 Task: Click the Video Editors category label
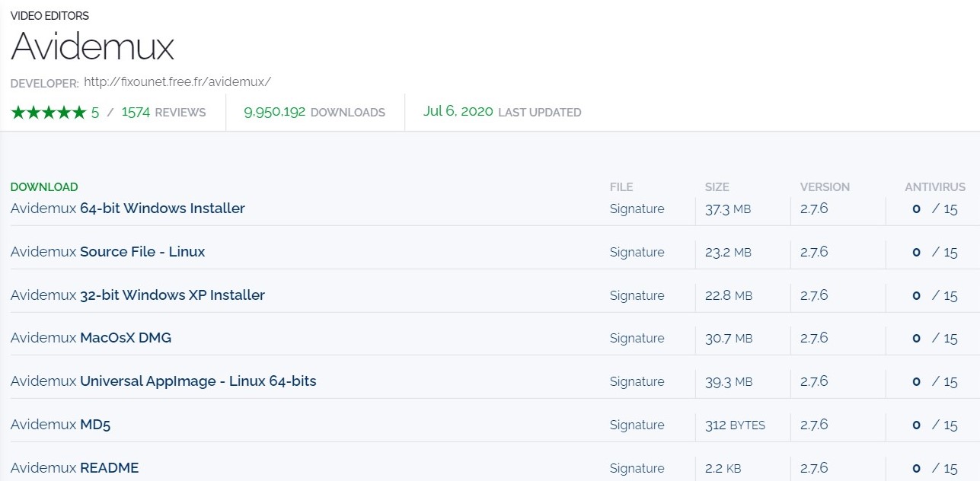pyautogui.click(x=49, y=16)
